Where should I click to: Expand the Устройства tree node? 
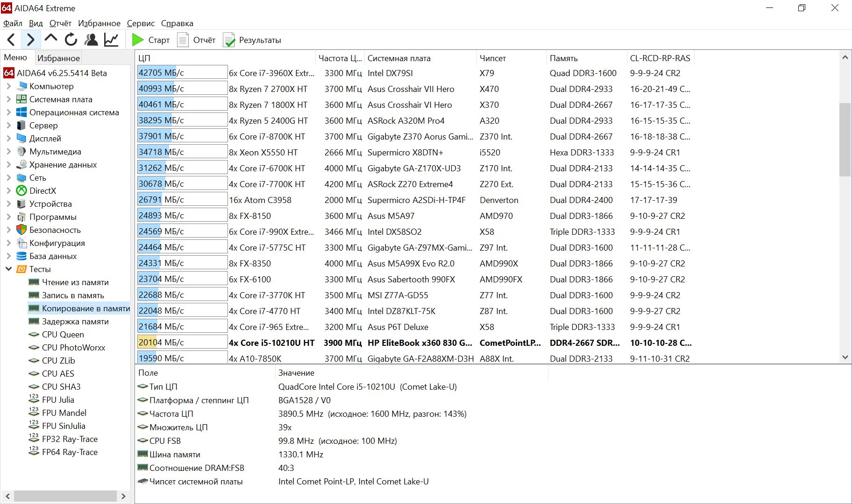pyautogui.click(x=8, y=204)
